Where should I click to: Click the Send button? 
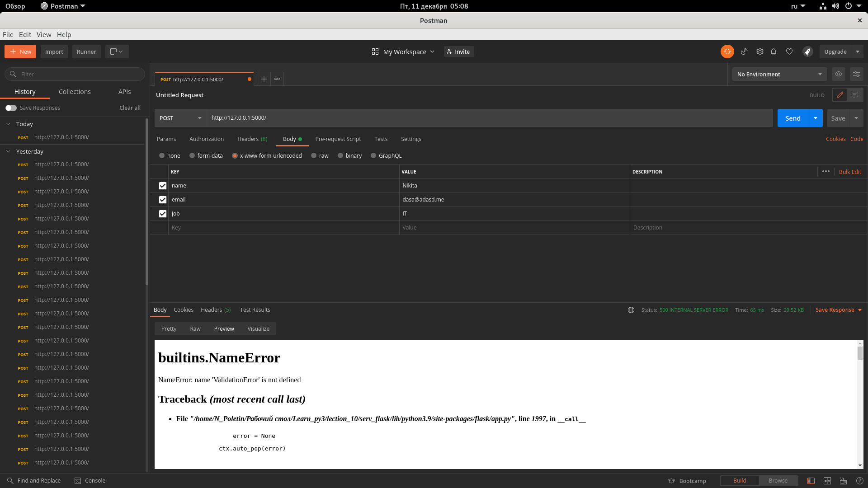click(x=793, y=118)
